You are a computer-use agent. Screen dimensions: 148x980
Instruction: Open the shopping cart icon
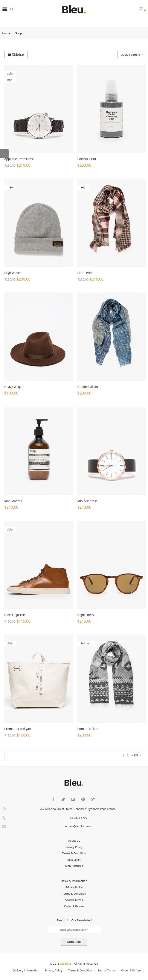point(141,9)
